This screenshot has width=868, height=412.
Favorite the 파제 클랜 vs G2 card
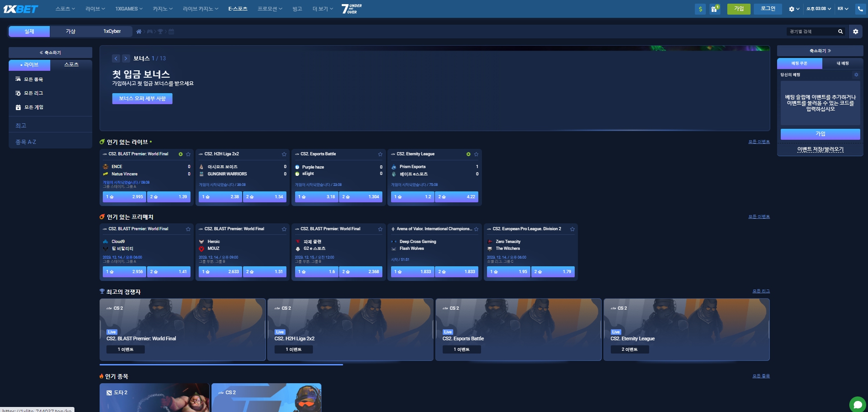coord(380,229)
